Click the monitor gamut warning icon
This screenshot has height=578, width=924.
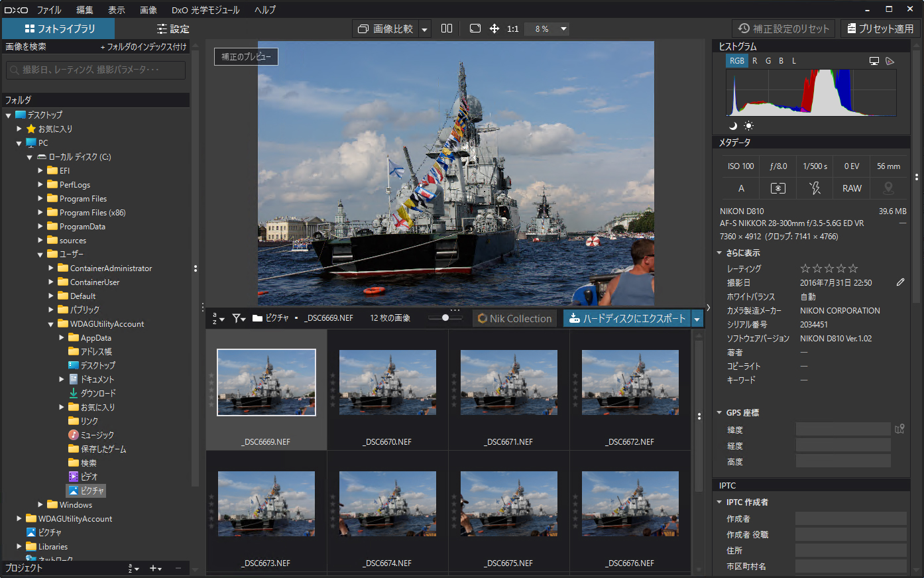tap(874, 61)
